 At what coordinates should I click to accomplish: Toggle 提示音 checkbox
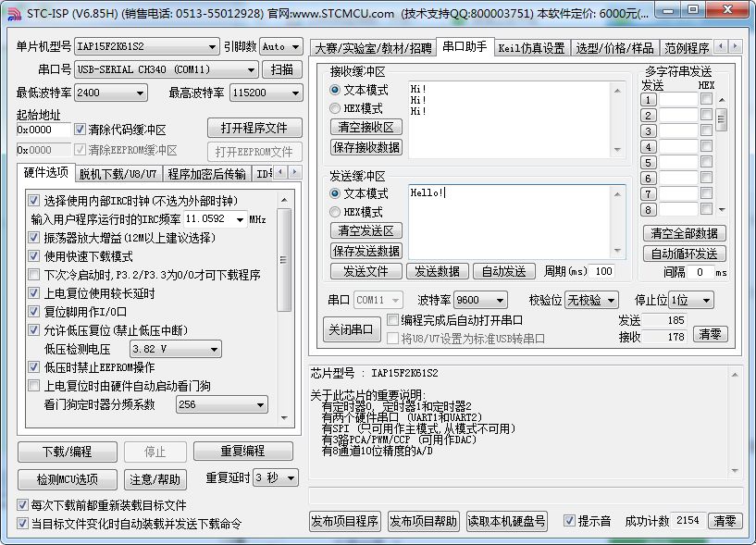click(569, 521)
